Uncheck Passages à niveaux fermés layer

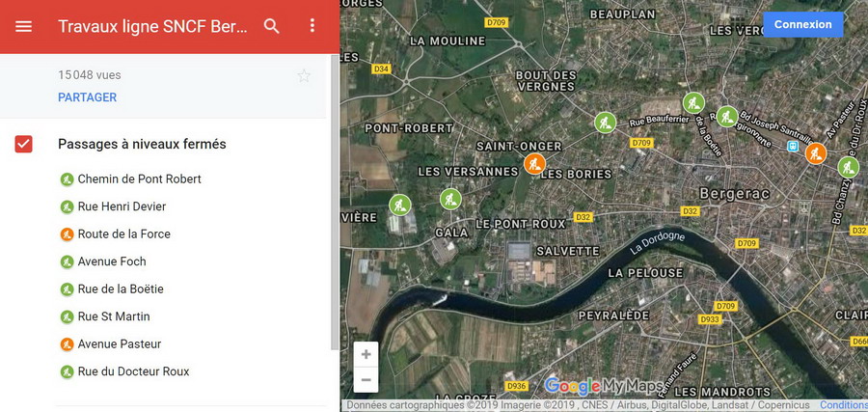[24, 144]
